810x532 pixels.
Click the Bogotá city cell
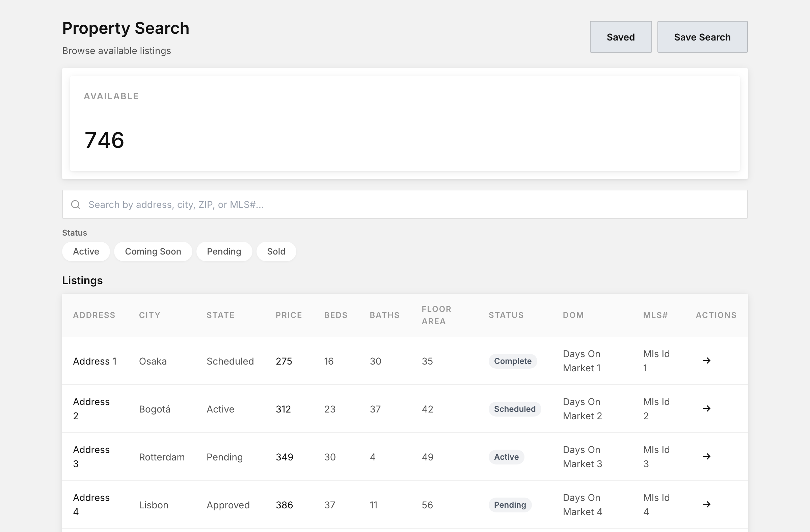[155, 409]
